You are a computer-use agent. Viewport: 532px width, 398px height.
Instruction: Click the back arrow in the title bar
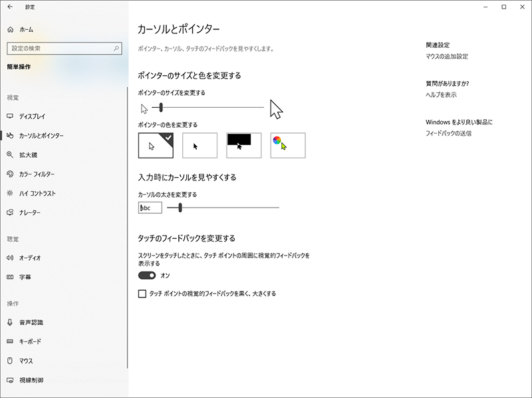point(10,7)
